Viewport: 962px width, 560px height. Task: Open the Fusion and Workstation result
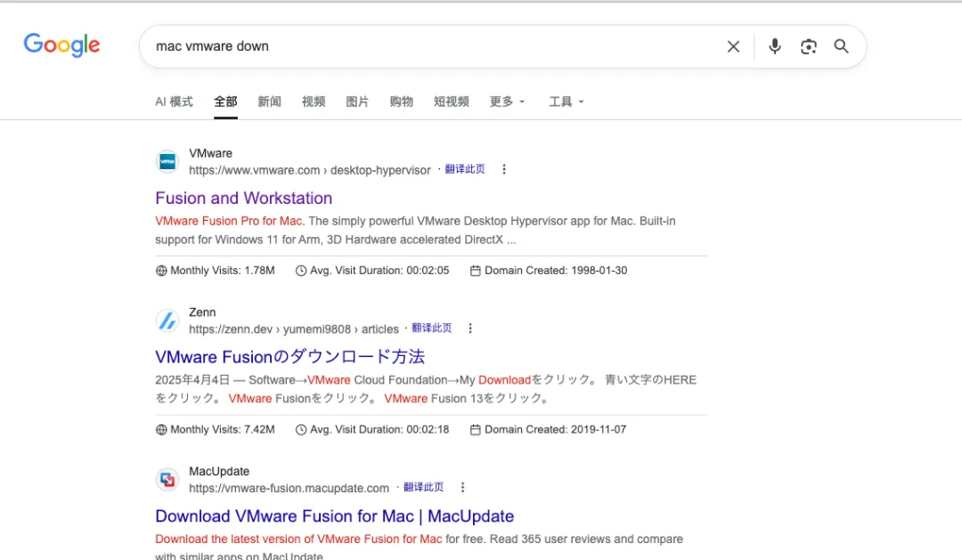coord(243,199)
